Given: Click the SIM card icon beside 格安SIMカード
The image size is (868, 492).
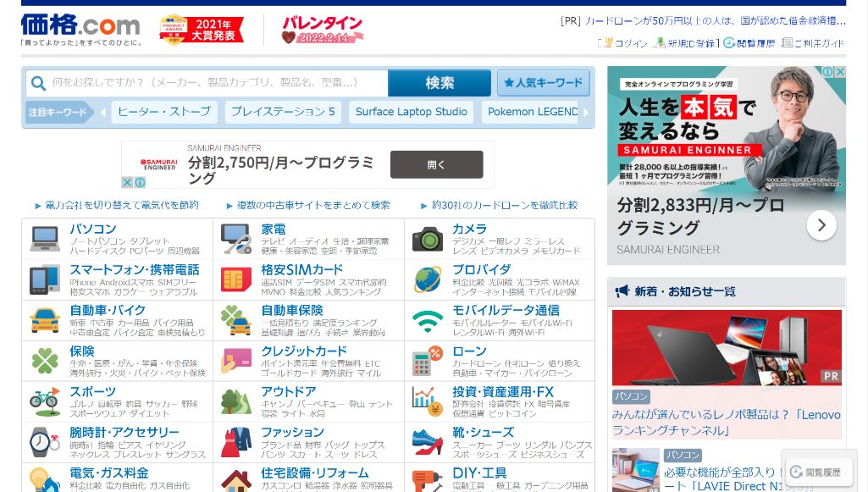Looking at the screenshot, I should click(x=236, y=279).
